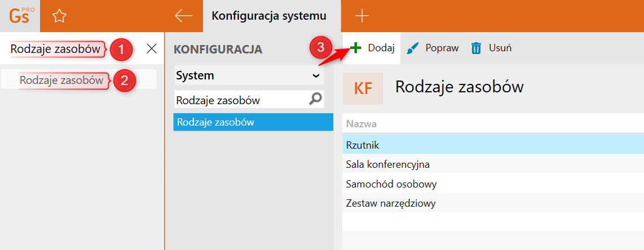Select the Samochód osobowy row

coord(391,184)
